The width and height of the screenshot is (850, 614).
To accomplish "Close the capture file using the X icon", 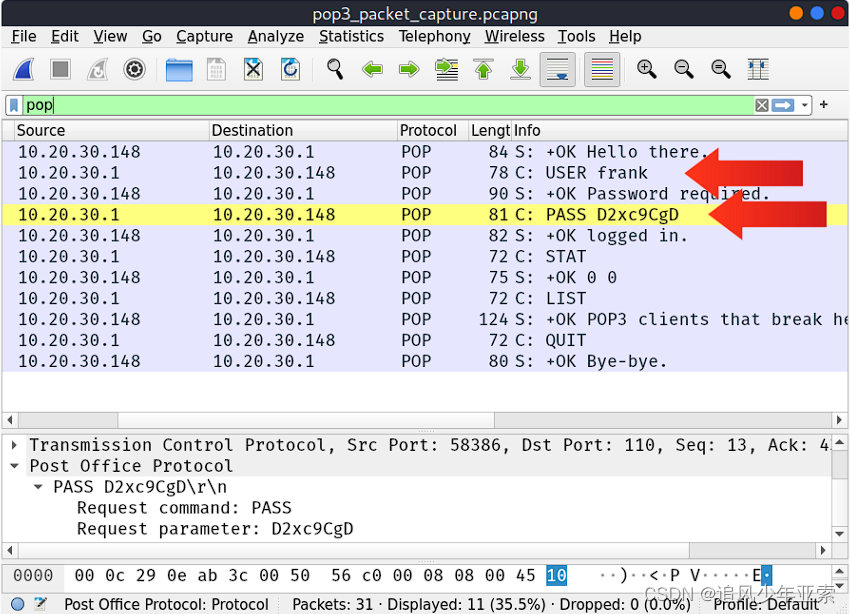I will click(x=253, y=69).
